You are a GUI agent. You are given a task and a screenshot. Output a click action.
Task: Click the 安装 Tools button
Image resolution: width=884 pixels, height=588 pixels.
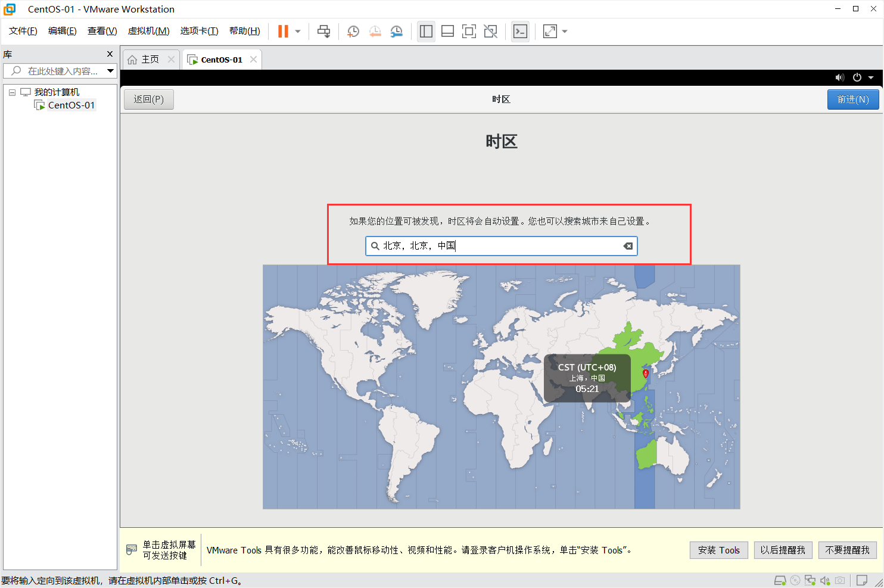718,550
